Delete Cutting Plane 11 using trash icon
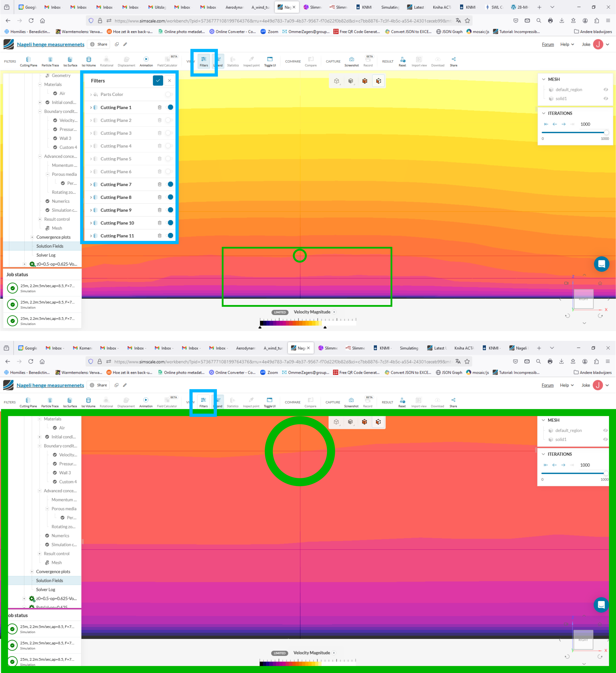Viewport: 616px width, 673px height. 160,236
